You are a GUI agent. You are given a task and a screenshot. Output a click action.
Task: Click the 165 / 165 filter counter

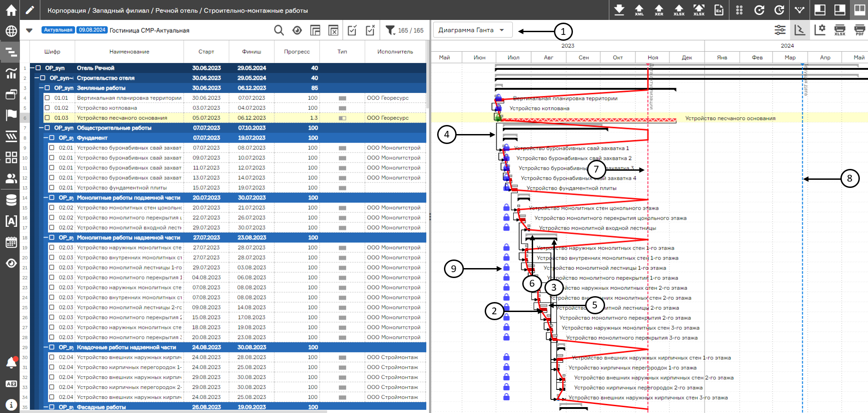411,30
